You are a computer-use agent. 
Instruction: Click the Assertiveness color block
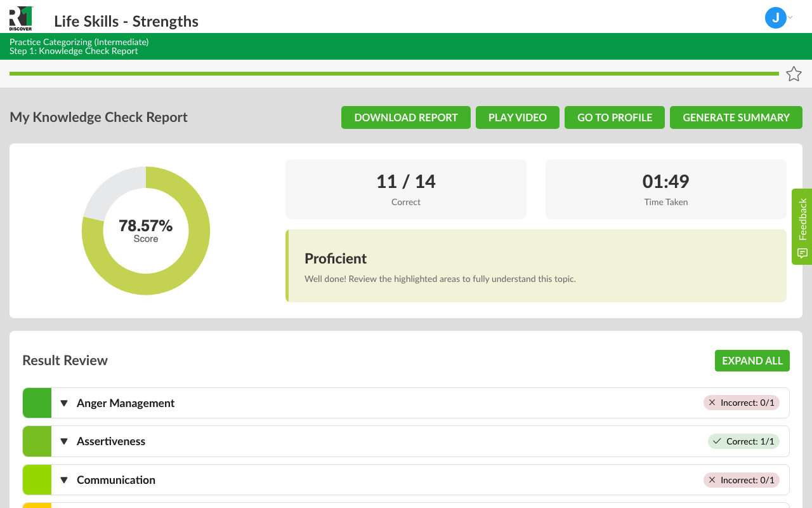pyautogui.click(x=37, y=441)
